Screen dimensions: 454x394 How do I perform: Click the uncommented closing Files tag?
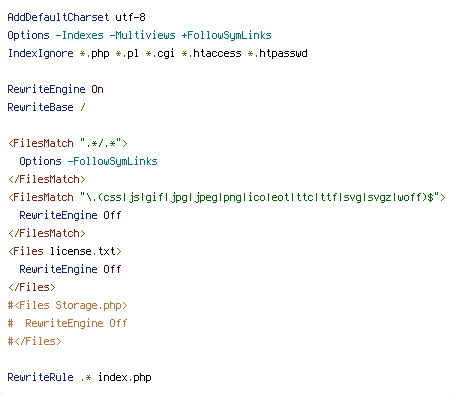[32, 287]
